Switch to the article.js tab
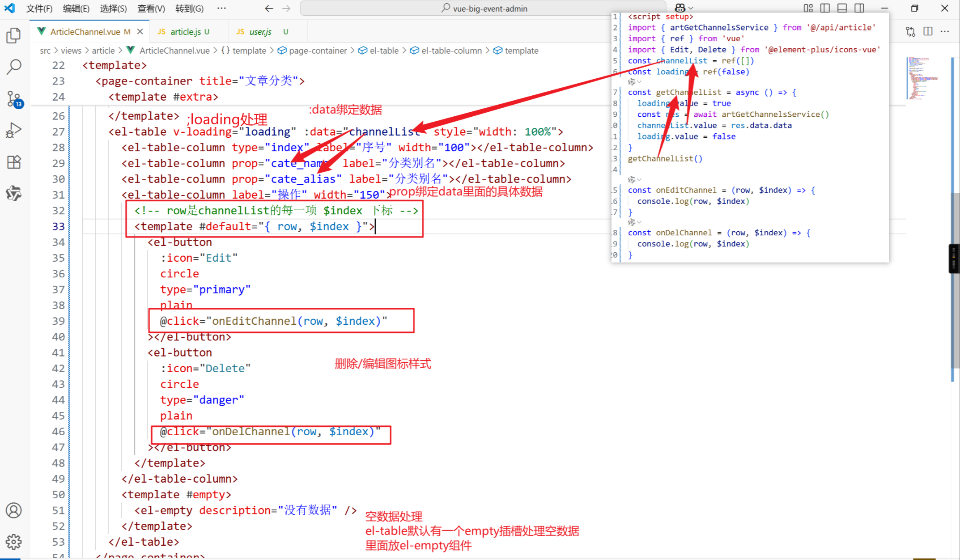 185,32
